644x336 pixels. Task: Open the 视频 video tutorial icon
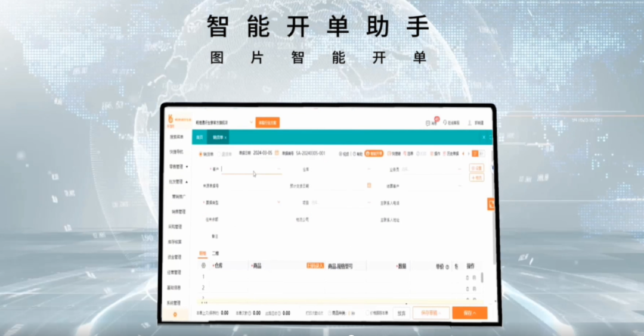[341, 154]
